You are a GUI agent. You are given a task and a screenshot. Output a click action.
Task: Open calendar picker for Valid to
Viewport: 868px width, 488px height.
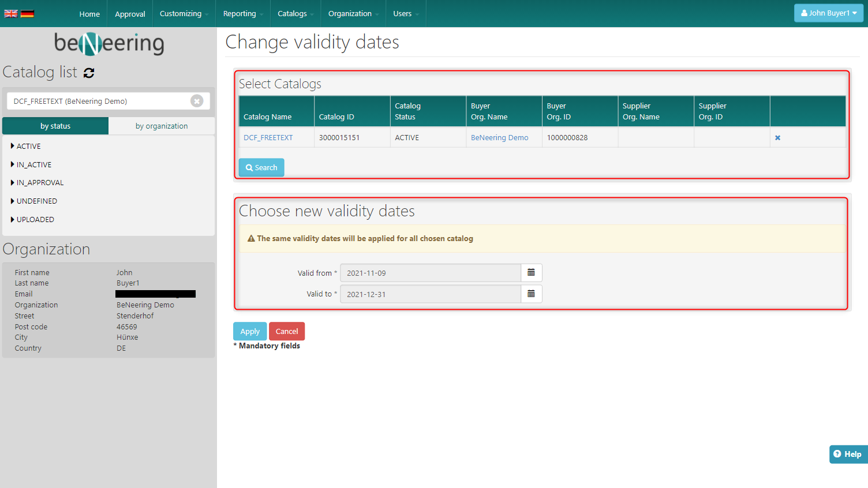point(531,294)
